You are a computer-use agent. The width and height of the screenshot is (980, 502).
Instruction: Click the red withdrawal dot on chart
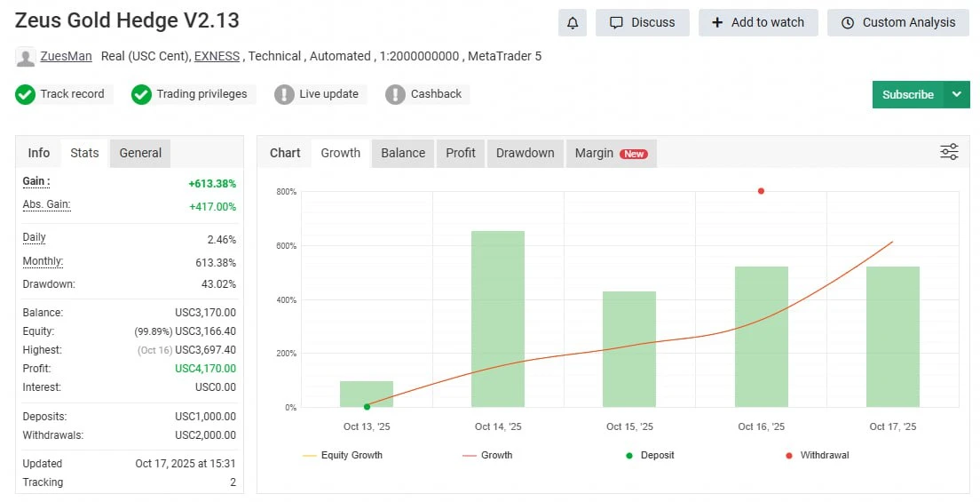click(x=761, y=191)
